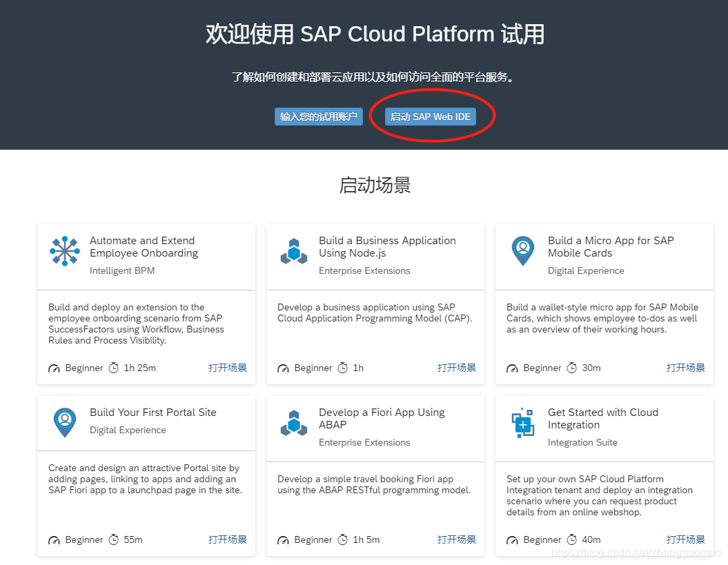Click the description 'Create and design an attractive Portal site'
728x565 pixels.
146,479
